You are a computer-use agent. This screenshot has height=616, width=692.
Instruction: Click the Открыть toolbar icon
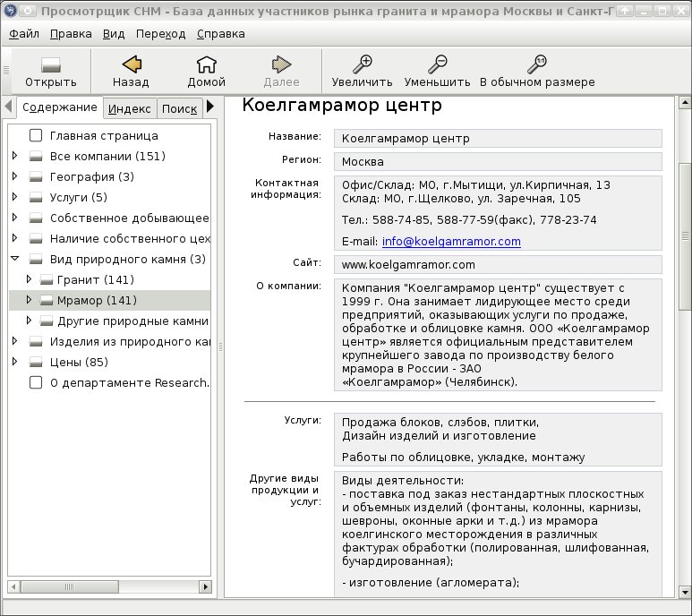click(x=51, y=64)
